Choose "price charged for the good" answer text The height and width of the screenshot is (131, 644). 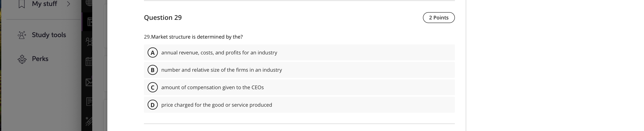pyautogui.click(x=217, y=105)
